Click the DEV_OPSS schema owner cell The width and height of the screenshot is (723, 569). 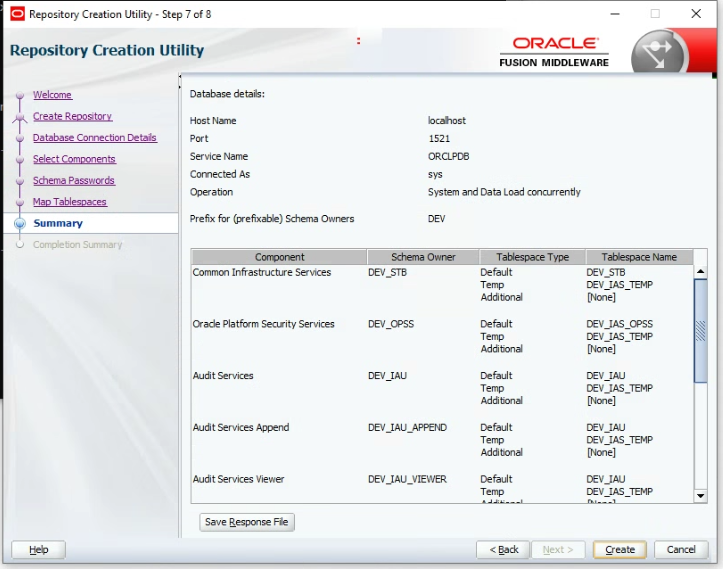[x=391, y=324]
